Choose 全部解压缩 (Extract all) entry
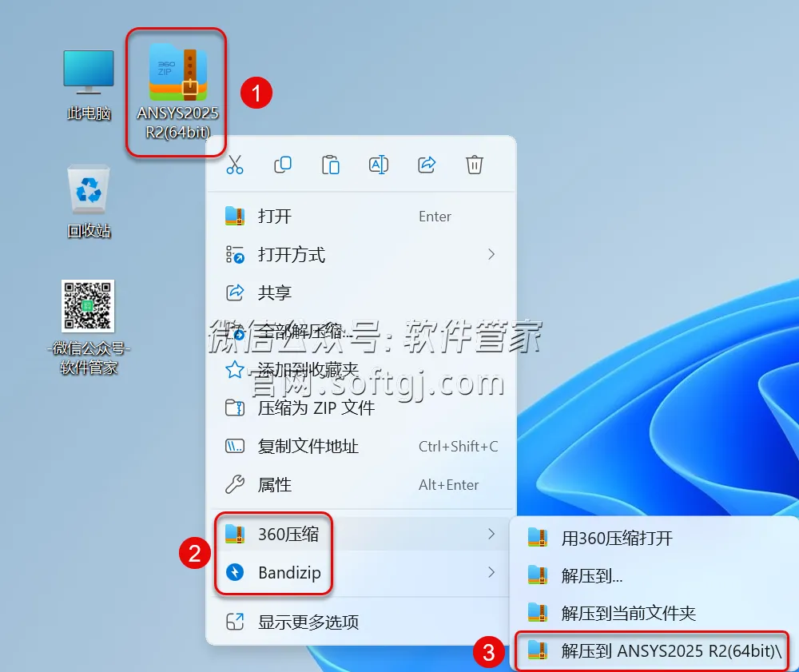Image resolution: width=799 pixels, height=672 pixels. (x=361, y=332)
